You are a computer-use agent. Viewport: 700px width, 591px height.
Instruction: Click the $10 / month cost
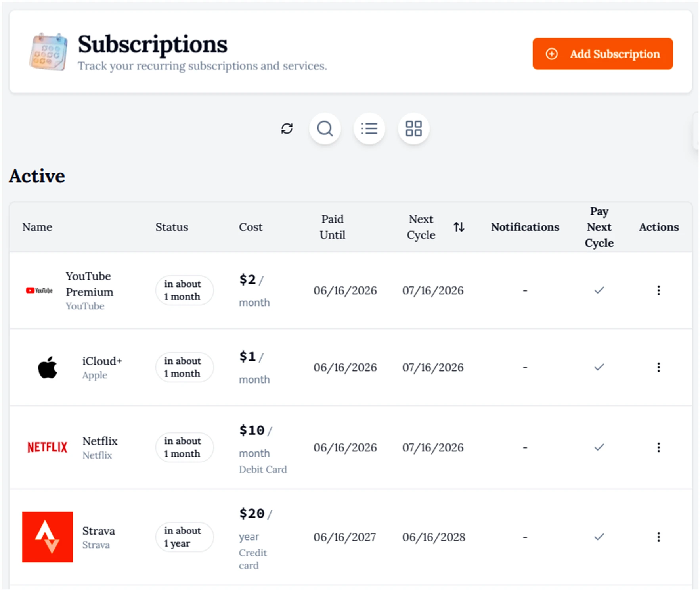tap(256, 441)
